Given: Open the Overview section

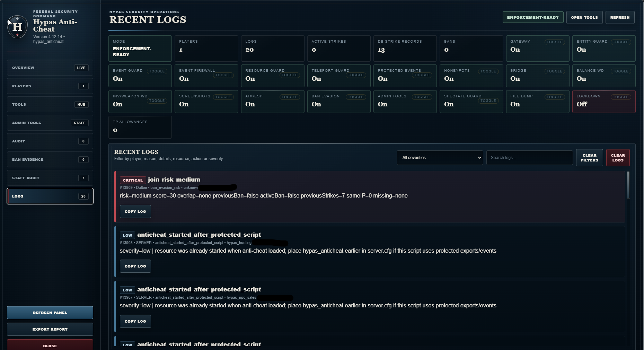Looking at the screenshot, I should coord(50,68).
